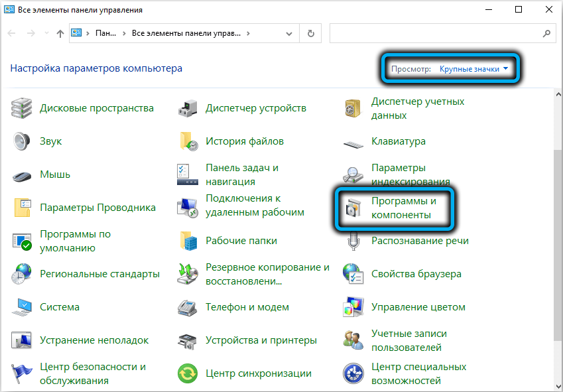Open the 'Дисковые пространства' link

(97, 108)
